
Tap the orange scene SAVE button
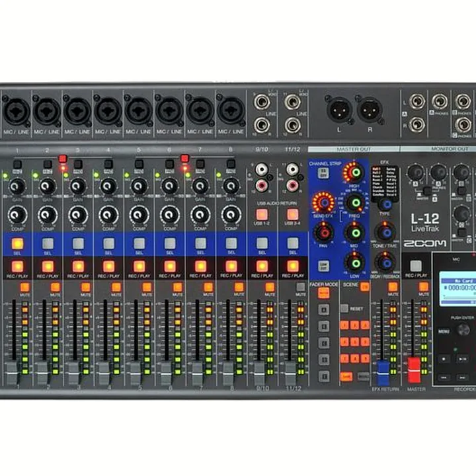pyautogui.click(x=346, y=376)
